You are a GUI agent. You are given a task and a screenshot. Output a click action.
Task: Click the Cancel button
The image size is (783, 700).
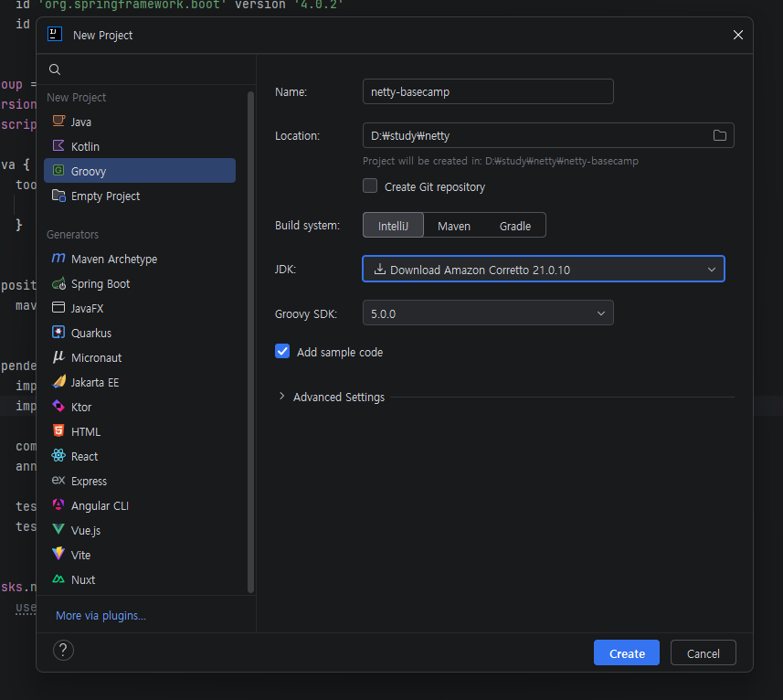pyautogui.click(x=704, y=652)
